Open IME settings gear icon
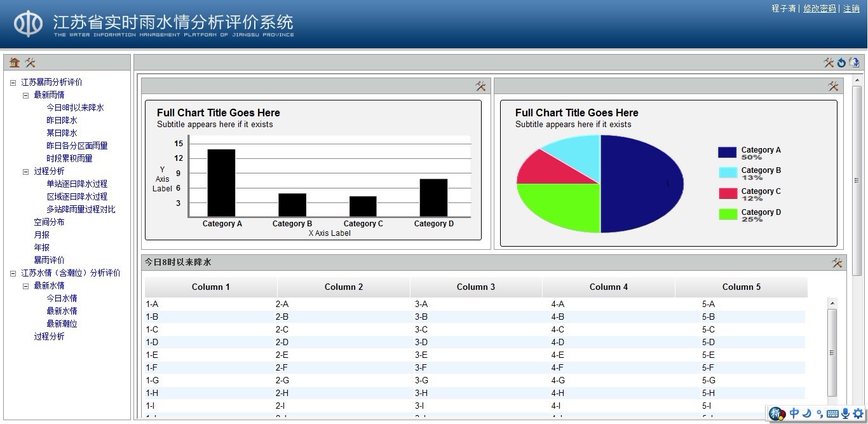Viewport: 868px width, 424px height. [x=858, y=414]
